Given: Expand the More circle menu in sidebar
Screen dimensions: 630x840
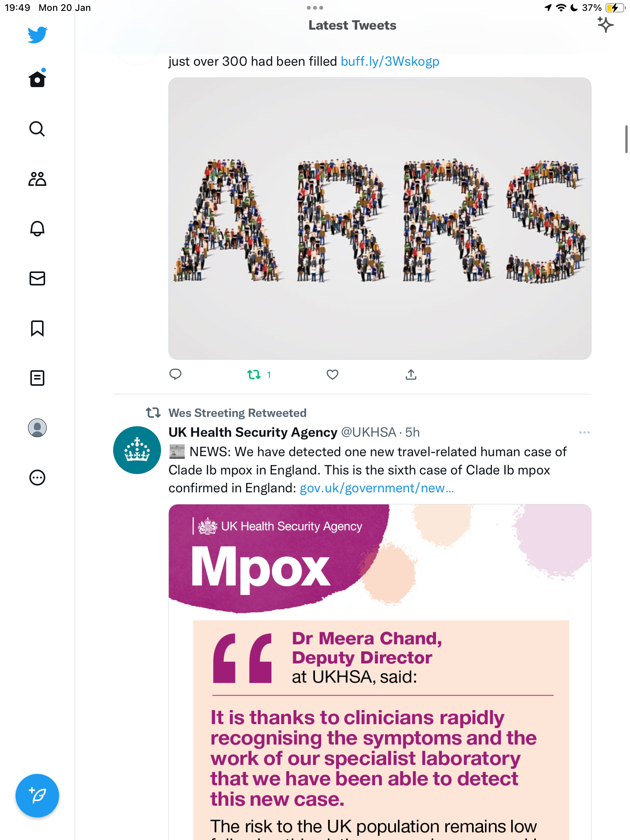Looking at the screenshot, I should (37, 478).
